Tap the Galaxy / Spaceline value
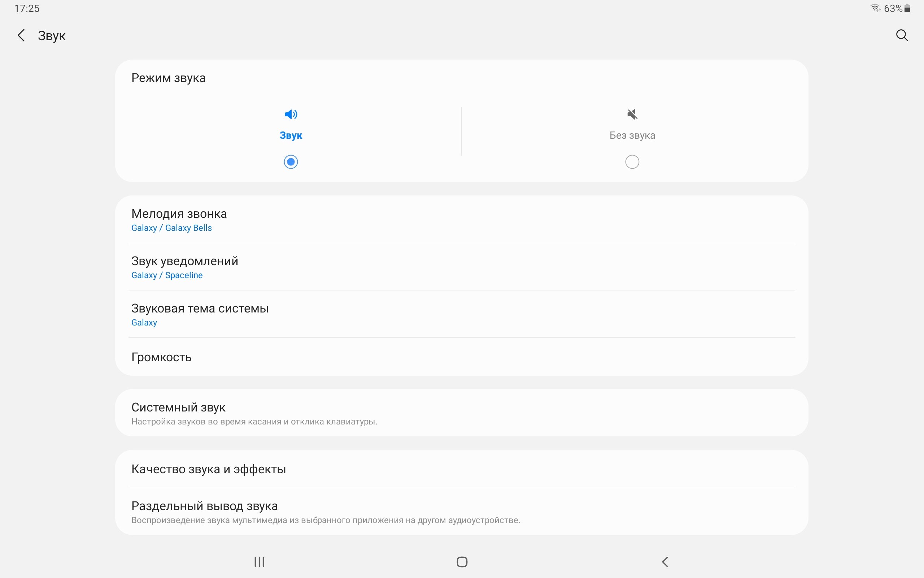924x578 pixels. click(x=167, y=275)
